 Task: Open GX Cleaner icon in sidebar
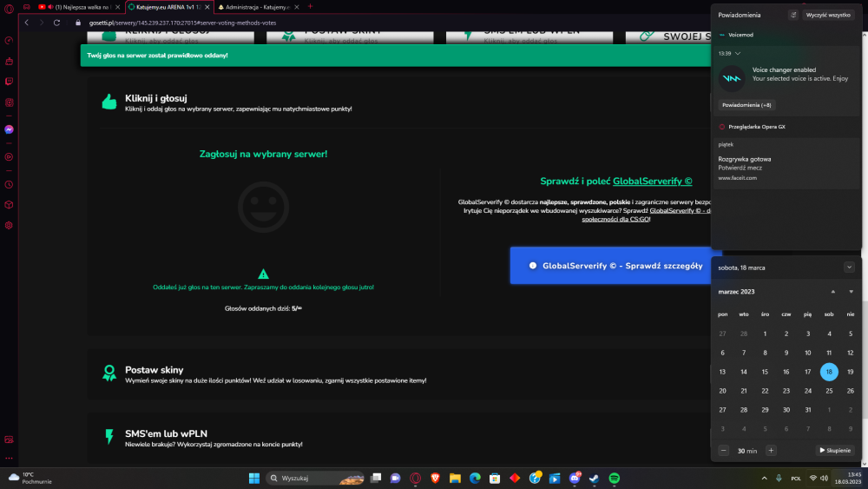pyautogui.click(x=9, y=62)
